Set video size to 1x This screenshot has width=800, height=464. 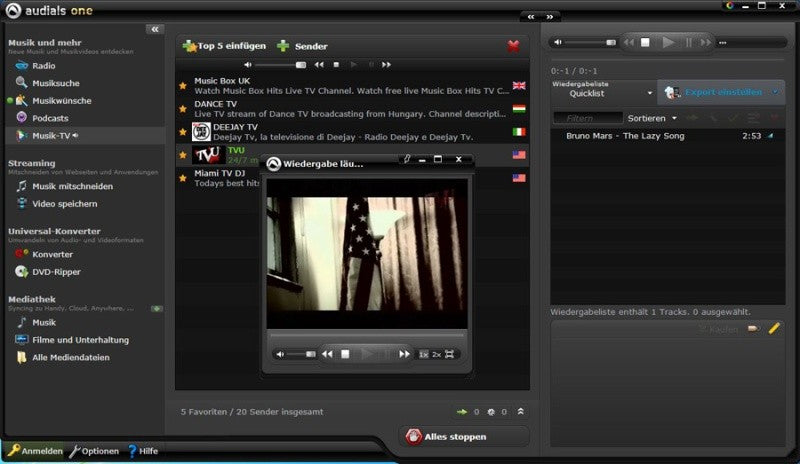coord(423,354)
